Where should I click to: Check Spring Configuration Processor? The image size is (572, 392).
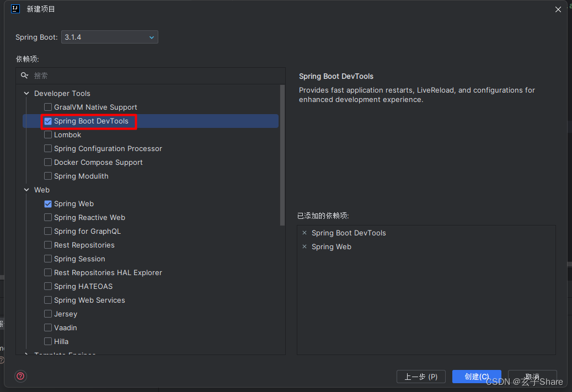pos(48,148)
